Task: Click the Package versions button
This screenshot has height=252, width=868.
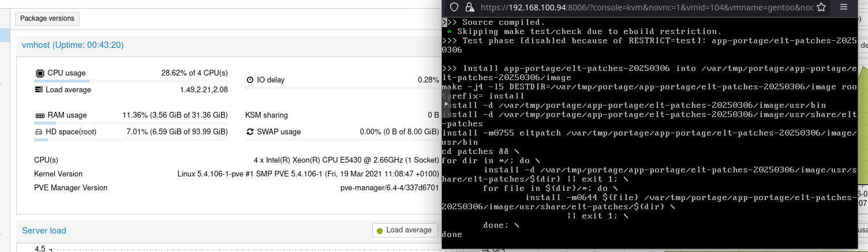Action: tap(47, 18)
